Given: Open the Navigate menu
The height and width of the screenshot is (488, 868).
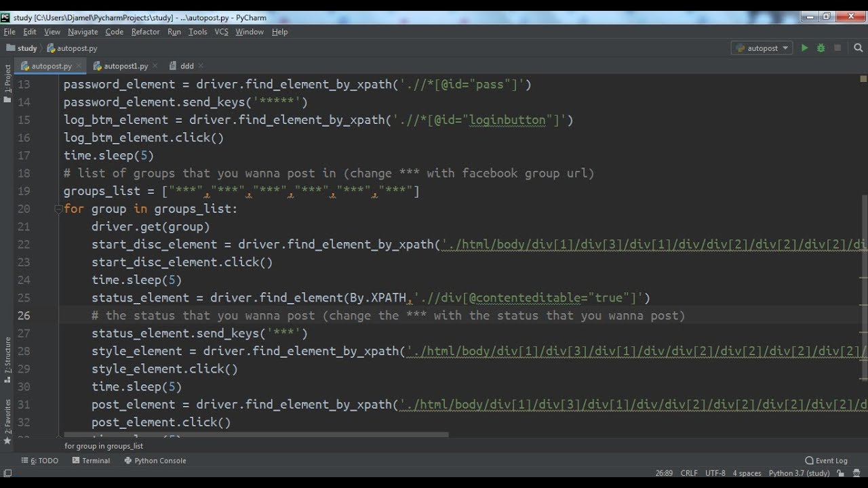Looking at the screenshot, I should tap(83, 32).
